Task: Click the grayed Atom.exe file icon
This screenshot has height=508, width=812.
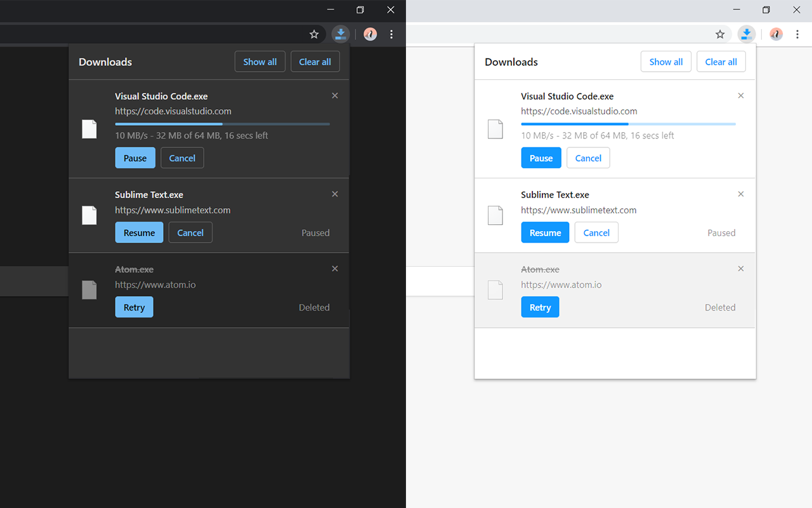Action: (89, 290)
